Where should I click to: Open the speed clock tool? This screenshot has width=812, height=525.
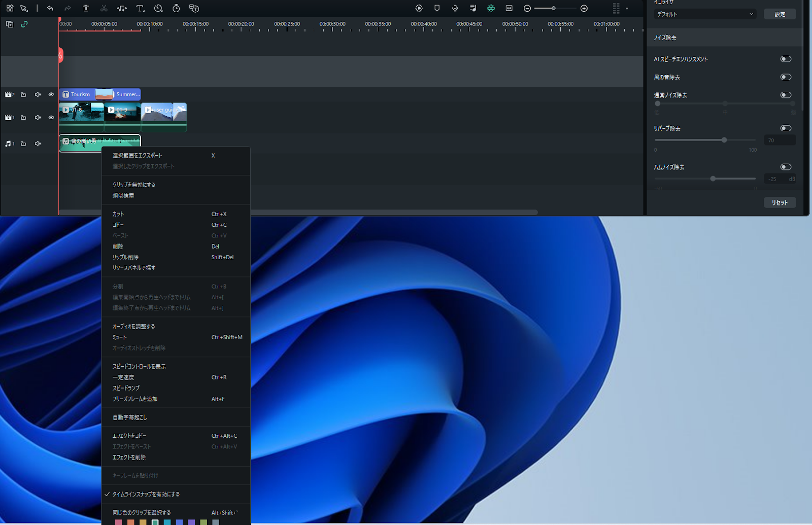coord(158,8)
